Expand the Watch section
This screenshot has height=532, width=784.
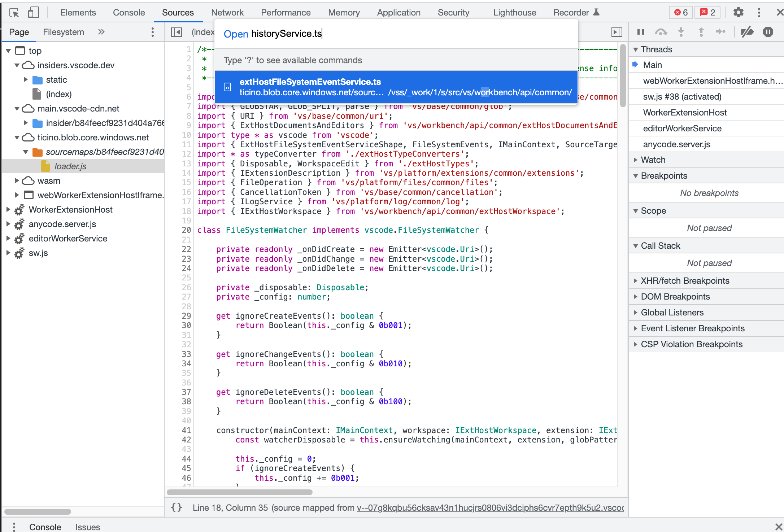(x=636, y=160)
